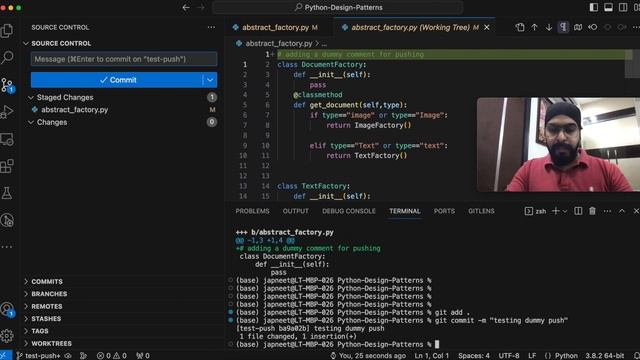Open the Commit button dropdown arrow
This screenshot has height=360, width=640.
(210, 80)
